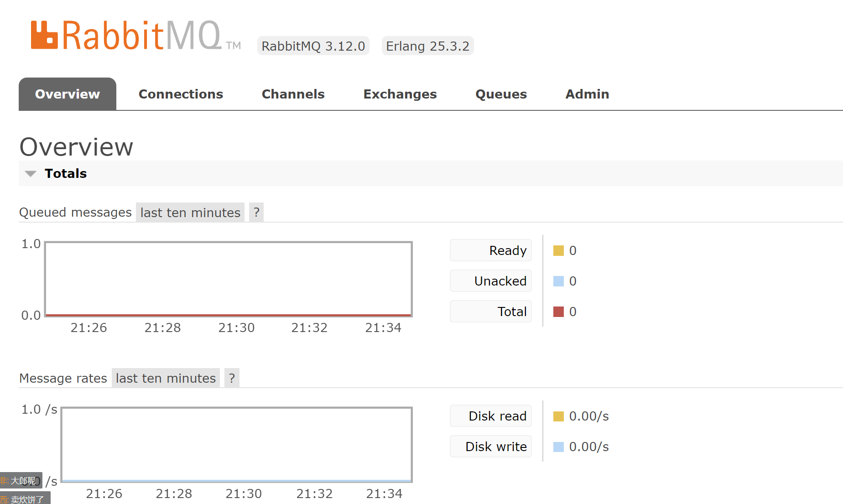
Task: Click the light blue Disk write swatch
Action: coord(558,447)
